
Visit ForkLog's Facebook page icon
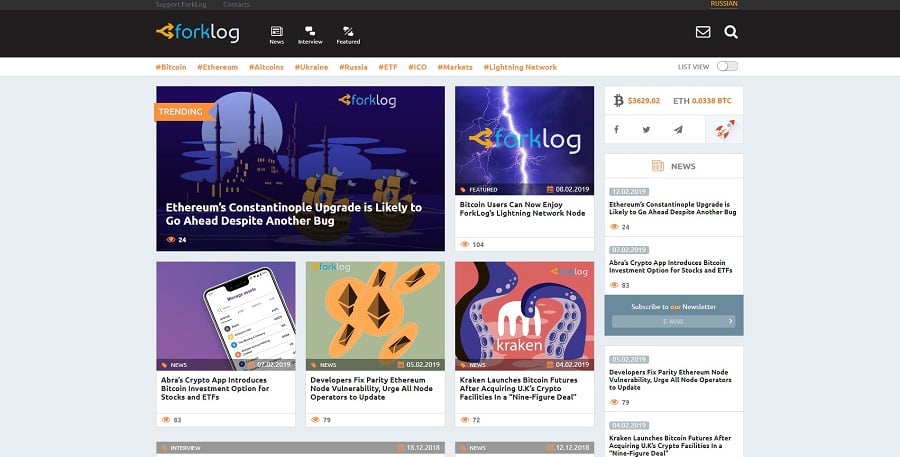[x=616, y=129]
